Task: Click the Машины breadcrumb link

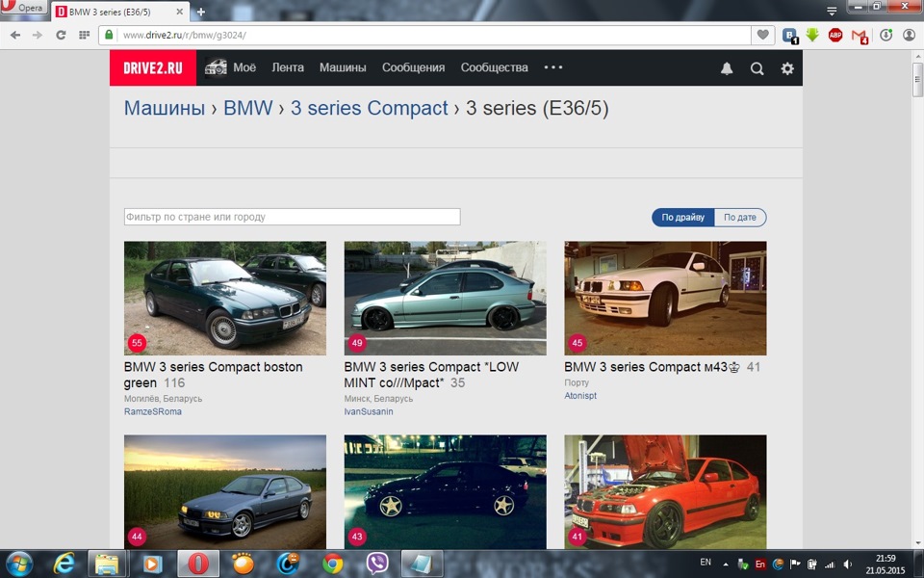Action: tap(165, 108)
